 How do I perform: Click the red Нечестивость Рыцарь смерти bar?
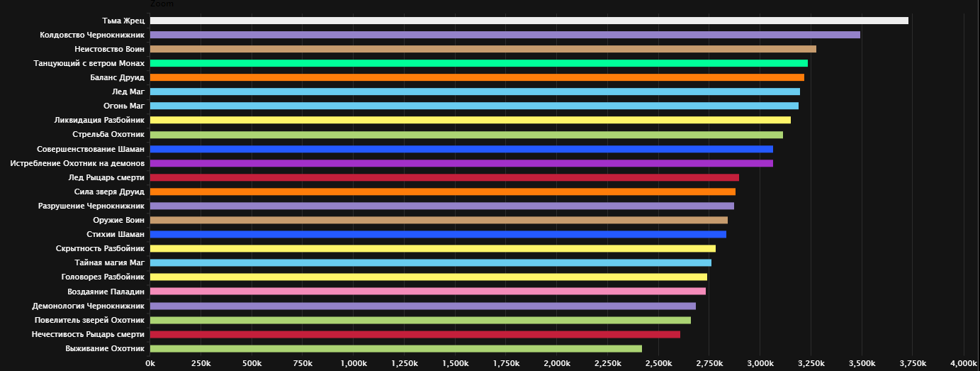tap(415, 334)
